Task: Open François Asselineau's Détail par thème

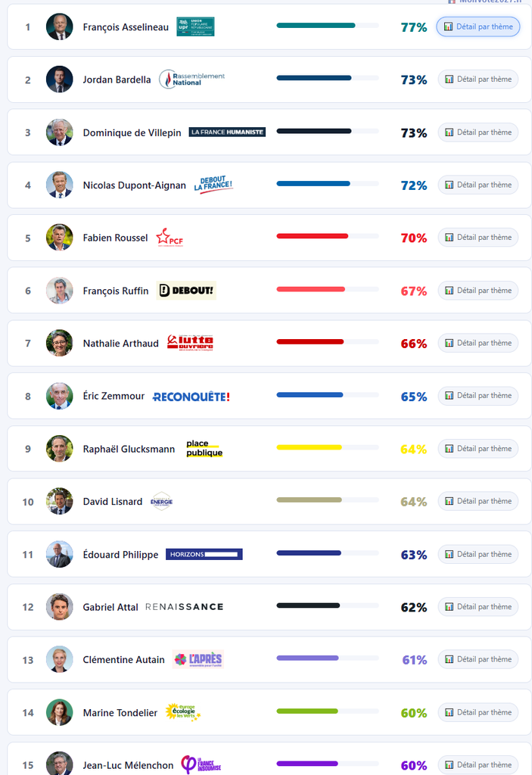Action: [478, 26]
